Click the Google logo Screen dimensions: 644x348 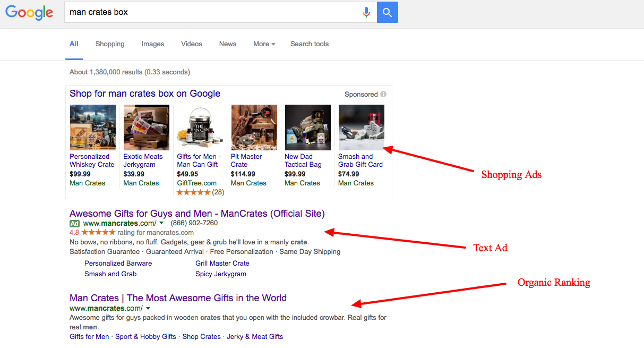(29, 13)
